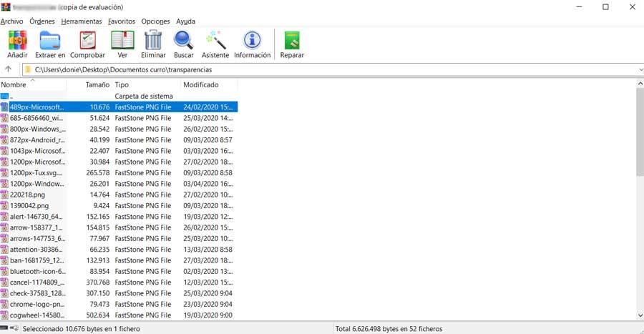The image size is (644, 334).
Task: Click file icon of 220218.png
Action: tap(4, 195)
